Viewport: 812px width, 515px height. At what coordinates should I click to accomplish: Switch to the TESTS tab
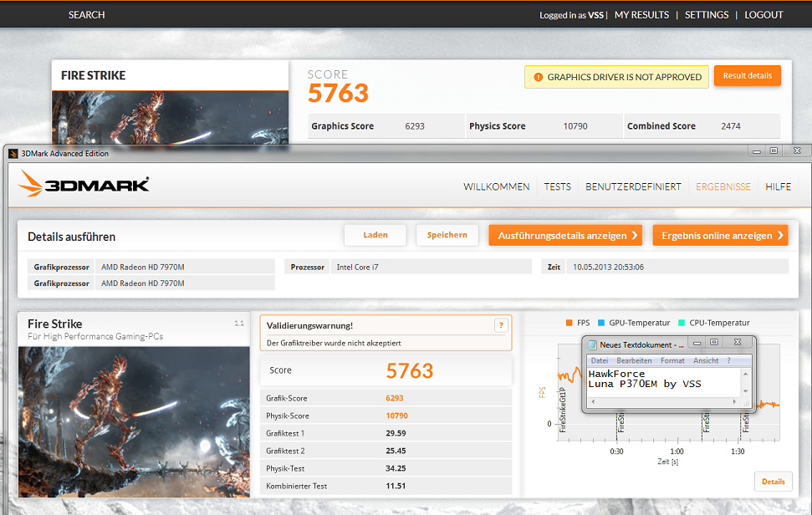(557, 186)
